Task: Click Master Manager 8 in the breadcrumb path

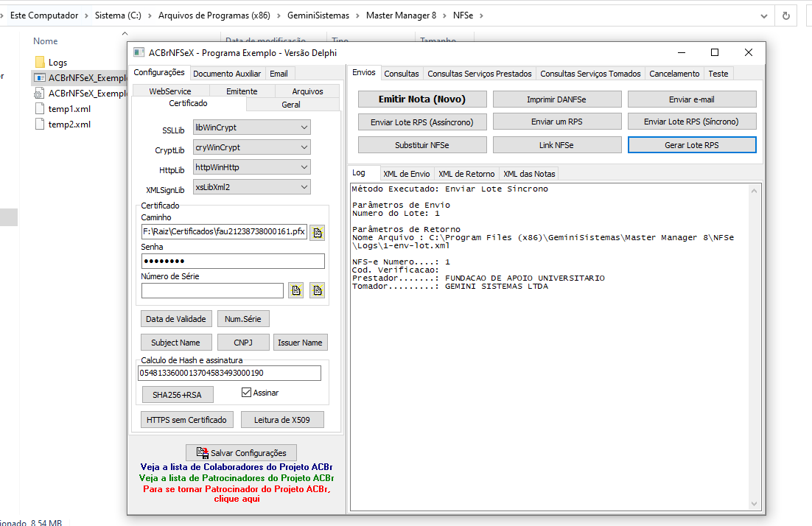Action: (x=401, y=15)
